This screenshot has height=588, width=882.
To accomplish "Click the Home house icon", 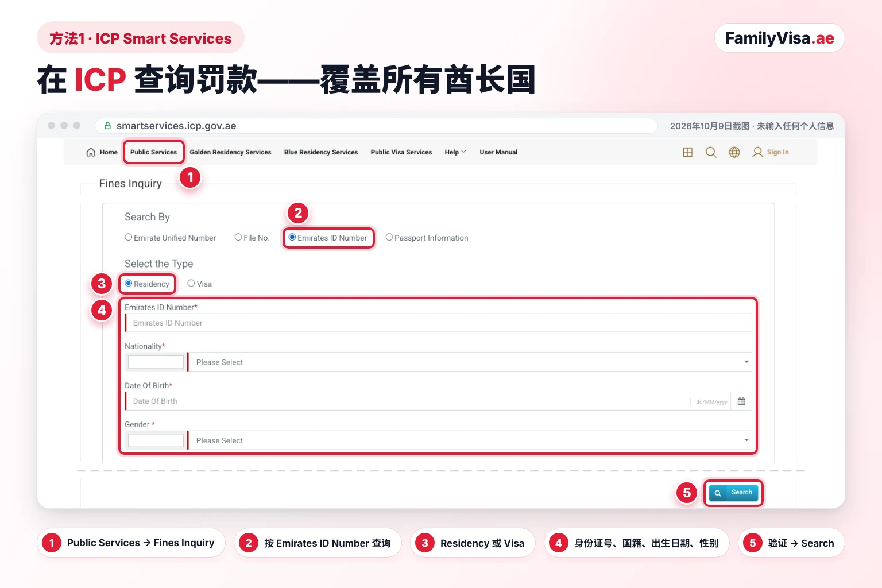I will pos(91,152).
